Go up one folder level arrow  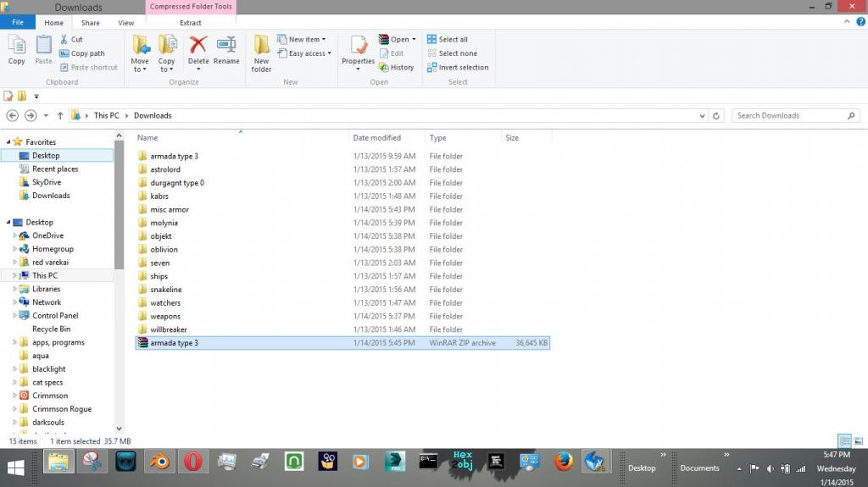[60, 116]
